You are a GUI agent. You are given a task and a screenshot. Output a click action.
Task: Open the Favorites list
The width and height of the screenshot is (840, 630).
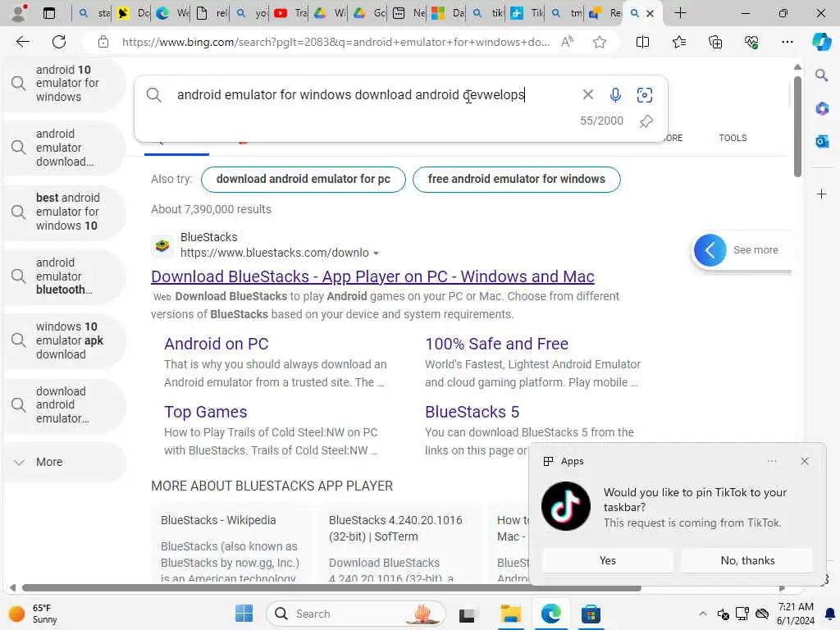coord(678,42)
